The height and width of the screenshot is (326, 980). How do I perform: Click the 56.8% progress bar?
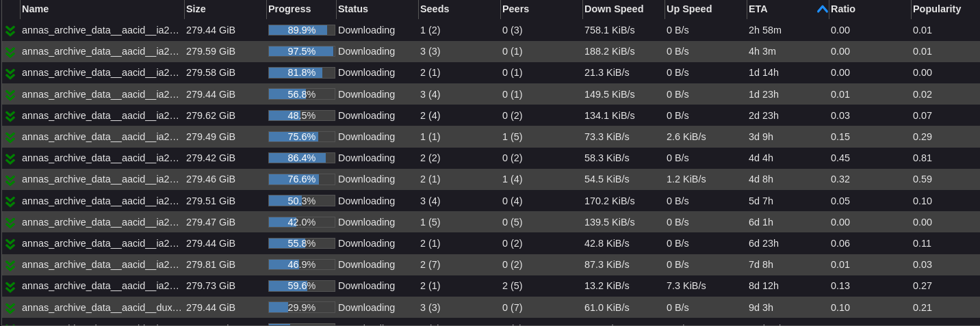coord(301,94)
